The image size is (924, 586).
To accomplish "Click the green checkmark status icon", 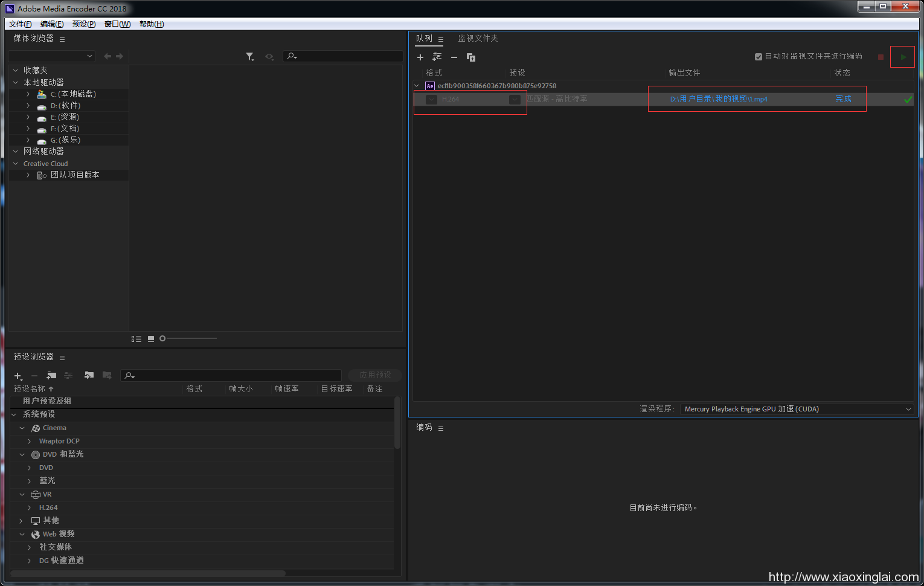I will click(x=908, y=99).
